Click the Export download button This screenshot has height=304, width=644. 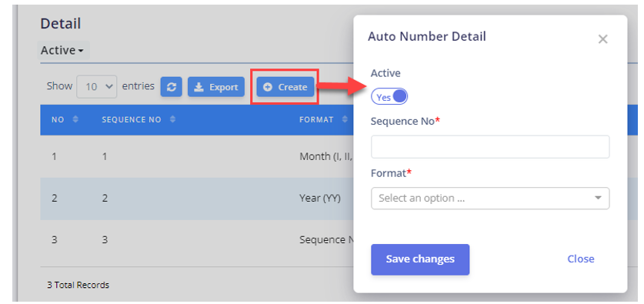(216, 87)
